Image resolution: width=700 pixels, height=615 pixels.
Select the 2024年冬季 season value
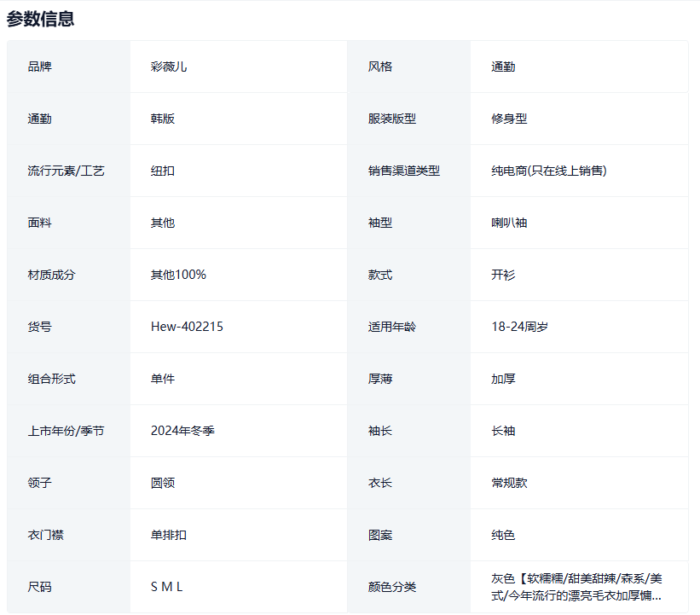(x=182, y=431)
